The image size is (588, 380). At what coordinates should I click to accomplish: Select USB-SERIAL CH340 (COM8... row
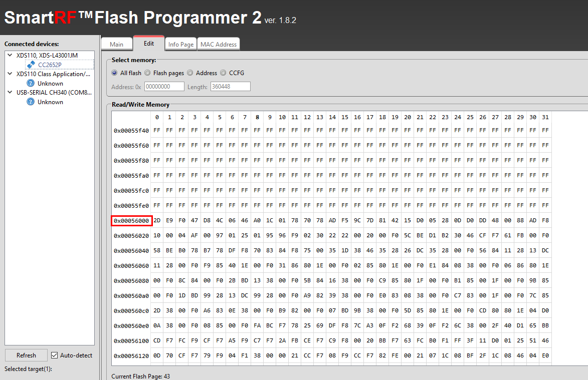tap(54, 92)
